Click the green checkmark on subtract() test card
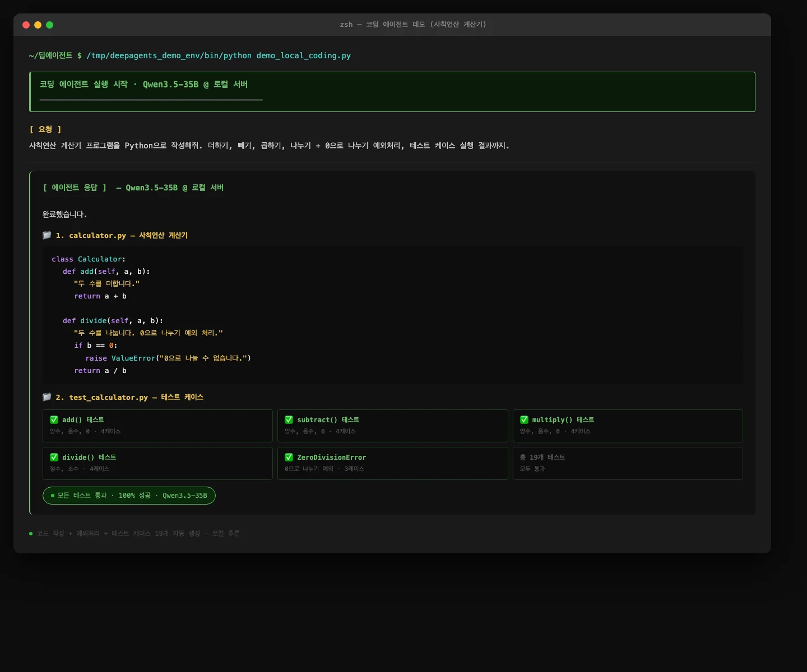This screenshot has width=807, height=672. pos(289,419)
